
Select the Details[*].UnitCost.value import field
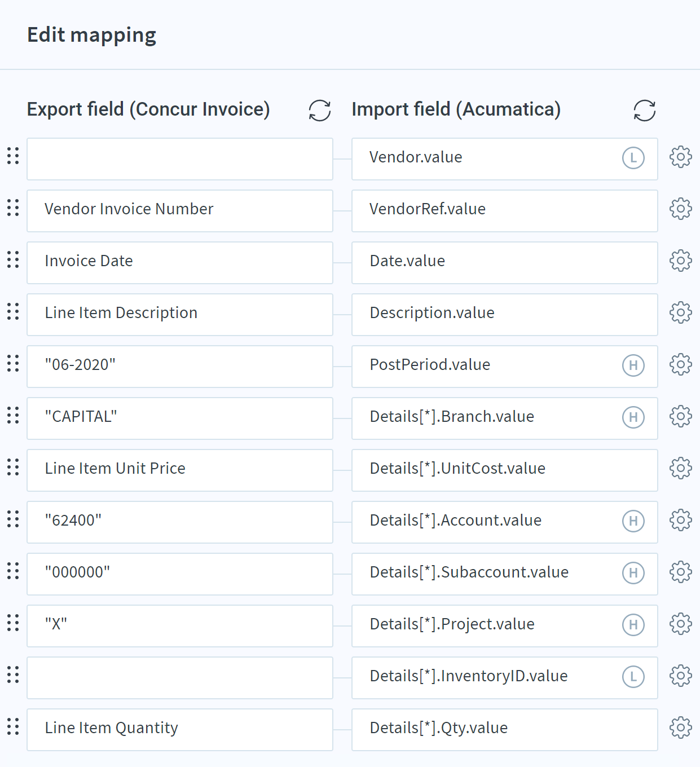pyautogui.click(x=505, y=470)
